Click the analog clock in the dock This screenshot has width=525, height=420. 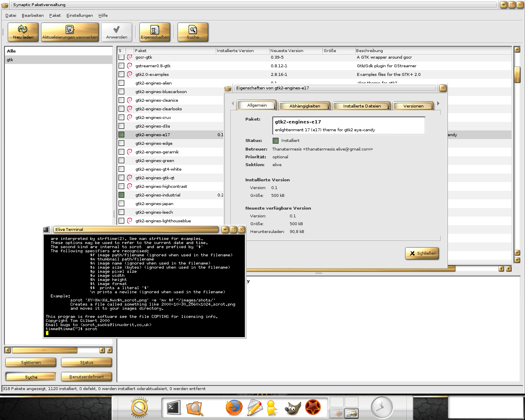(x=382, y=407)
